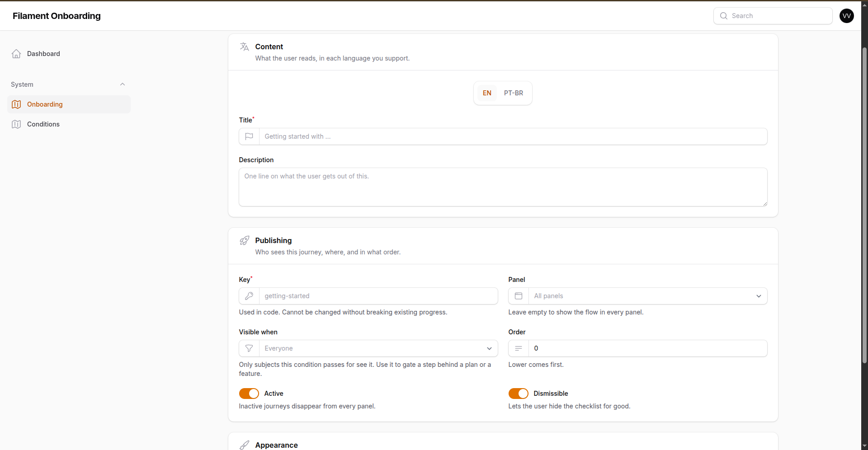868x450 pixels.
Task: Focus the top Search box
Action: [773, 16]
